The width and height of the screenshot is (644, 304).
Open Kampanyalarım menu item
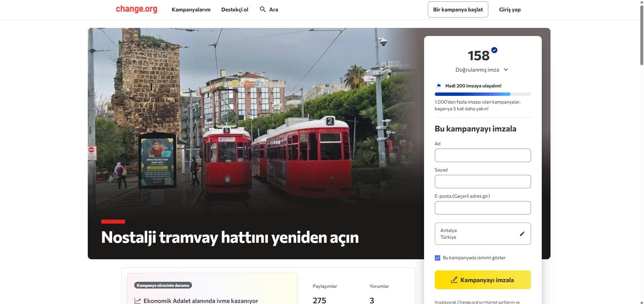click(191, 9)
